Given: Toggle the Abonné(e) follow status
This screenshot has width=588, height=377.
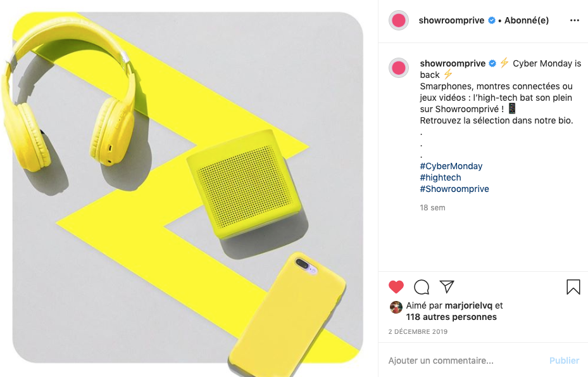Looking at the screenshot, I should pos(526,20).
